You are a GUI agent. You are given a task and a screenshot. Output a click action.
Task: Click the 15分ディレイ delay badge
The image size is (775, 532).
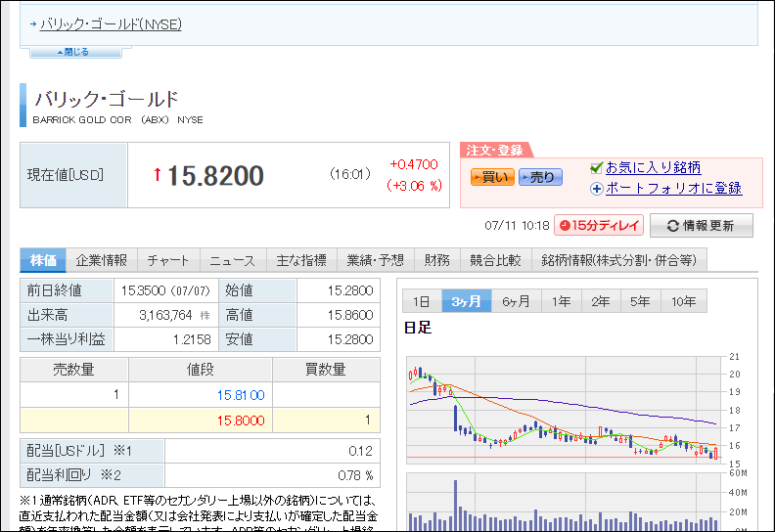click(x=599, y=226)
